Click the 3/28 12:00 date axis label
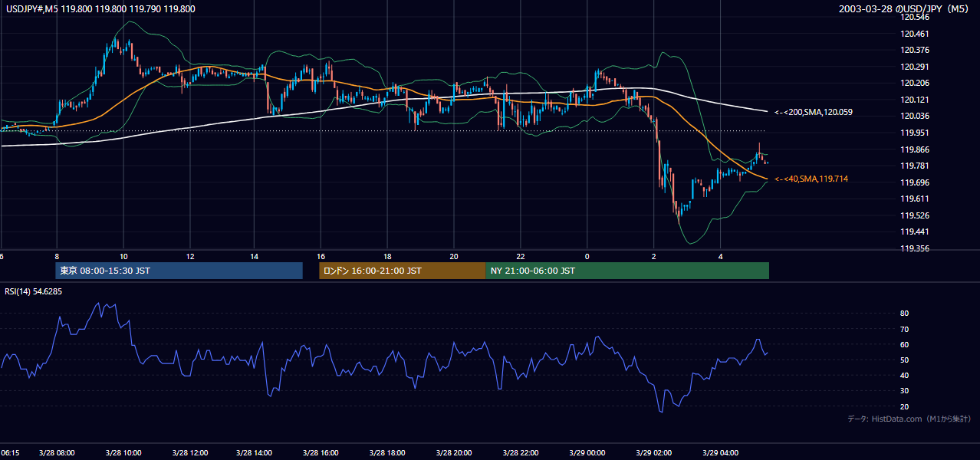The height and width of the screenshot is (460, 980). click(189, 453)
